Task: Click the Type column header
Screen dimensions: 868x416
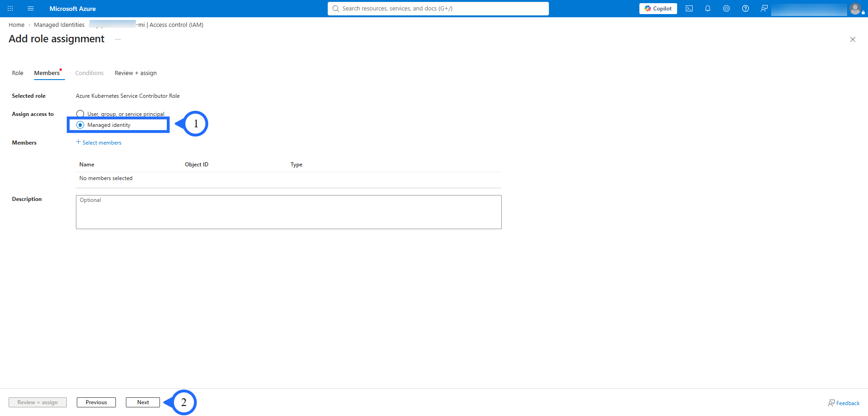Action: tap(296, 165)
